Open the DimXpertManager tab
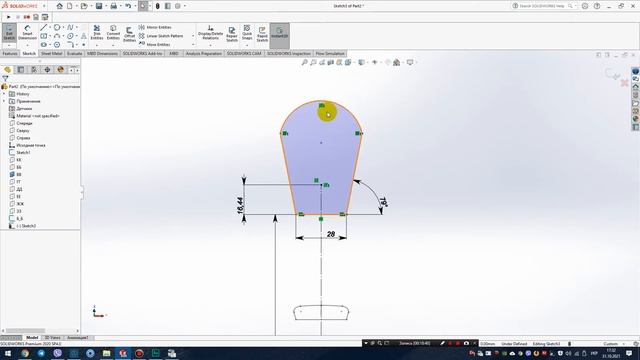This screenshot has height=360, width=640. (47, 70)
